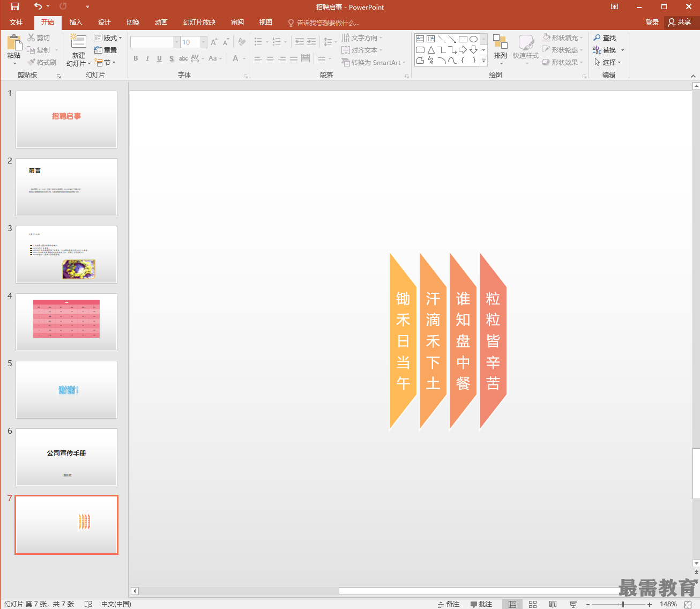The width and height of the screenshot is (700, 609).
Task: Toggle Notes (备注) pane in status bar
Action: tap(449, 604)
